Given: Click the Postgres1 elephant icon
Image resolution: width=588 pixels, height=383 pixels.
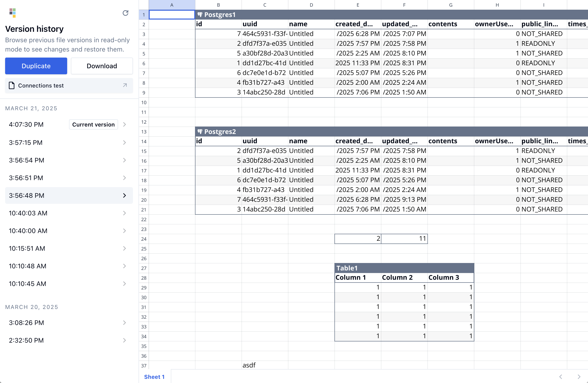Looking at the screenshot, I should click(200, 15).
